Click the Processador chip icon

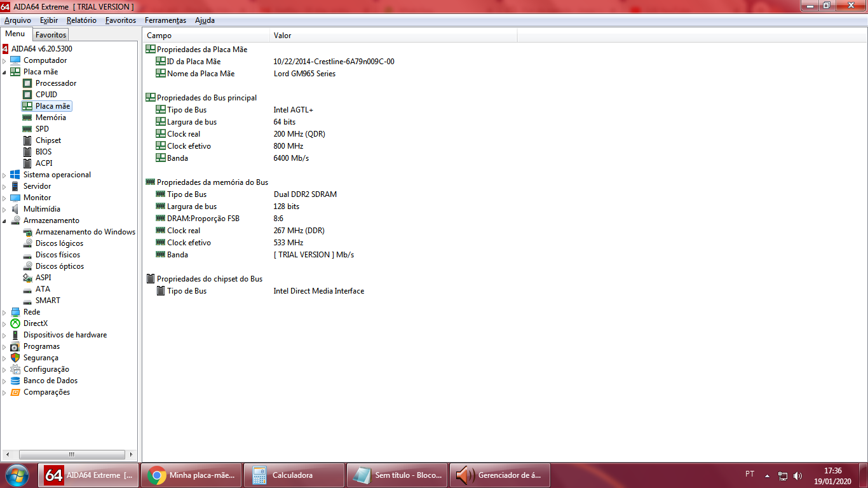pos(27,83)
